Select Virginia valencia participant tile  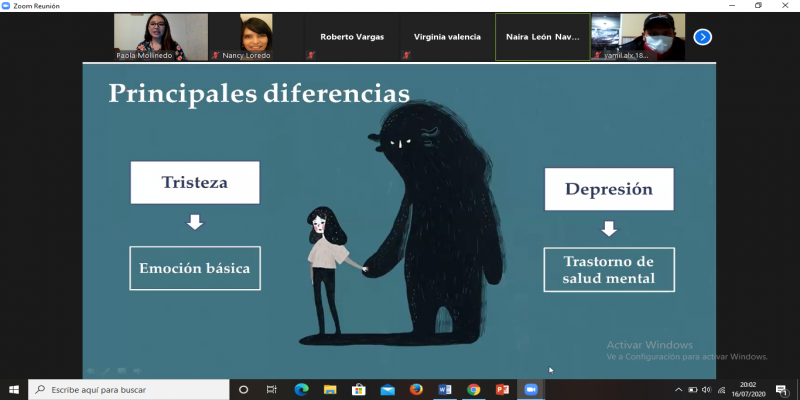(447, 37)
